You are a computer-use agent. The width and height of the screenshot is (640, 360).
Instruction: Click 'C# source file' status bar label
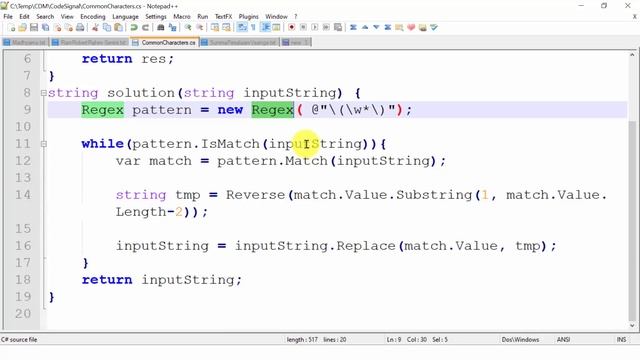pyautogui.click(x=19, y=340)
